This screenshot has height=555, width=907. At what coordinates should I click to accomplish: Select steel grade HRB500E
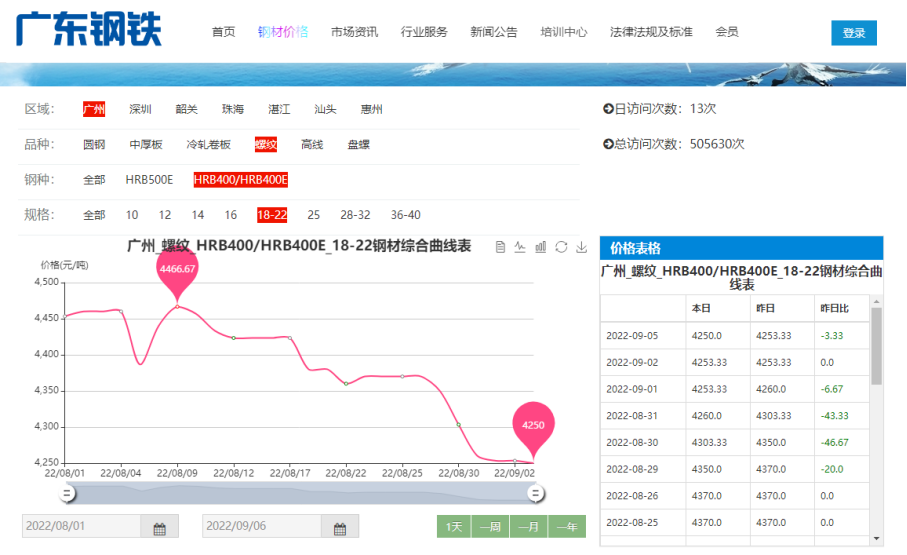coord(149,180)
